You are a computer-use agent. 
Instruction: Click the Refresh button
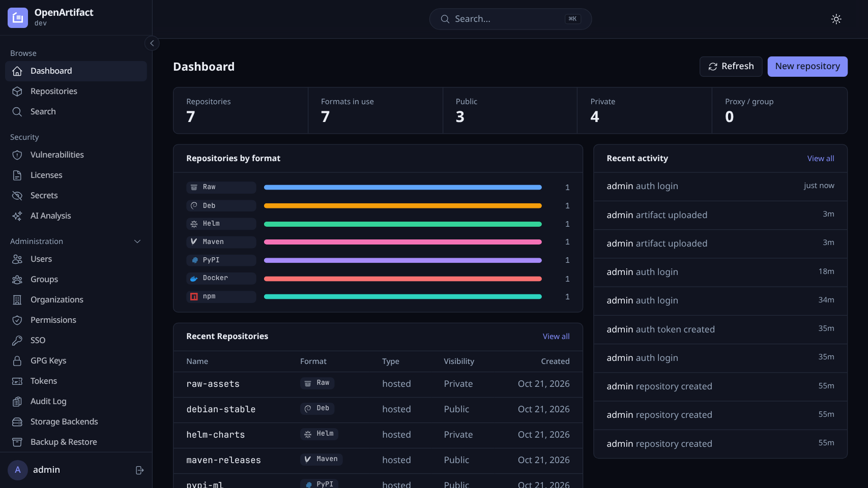click(x=731, y=67)
